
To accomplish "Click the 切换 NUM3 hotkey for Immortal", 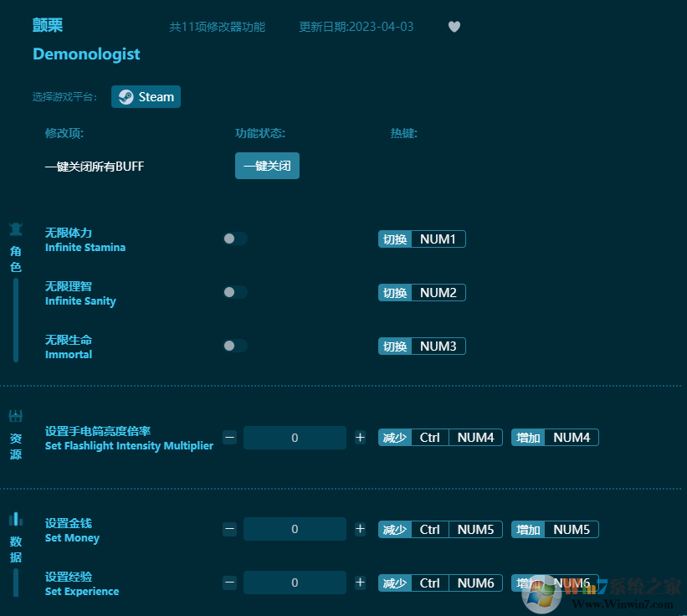I will click(x=422, y=346).
